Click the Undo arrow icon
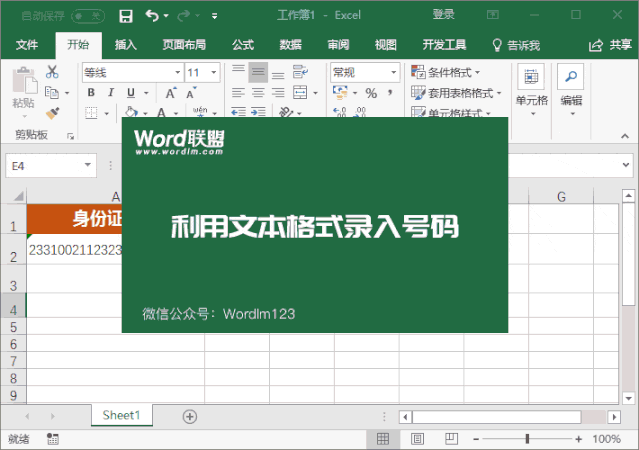This screenshot has width=639, height=450. (152, 15)
